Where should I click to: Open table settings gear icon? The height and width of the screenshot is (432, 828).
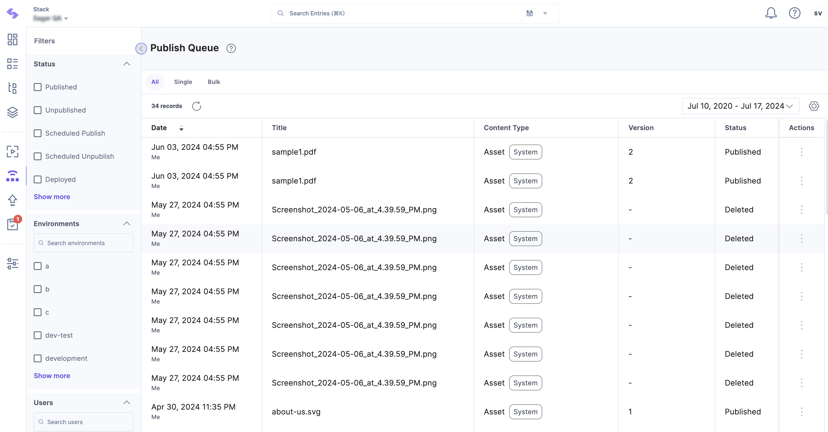click(x=814, y=106)
